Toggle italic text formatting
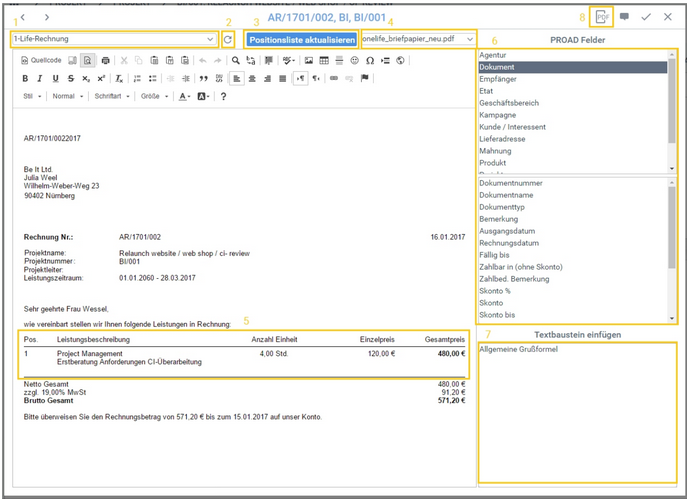 41,78
